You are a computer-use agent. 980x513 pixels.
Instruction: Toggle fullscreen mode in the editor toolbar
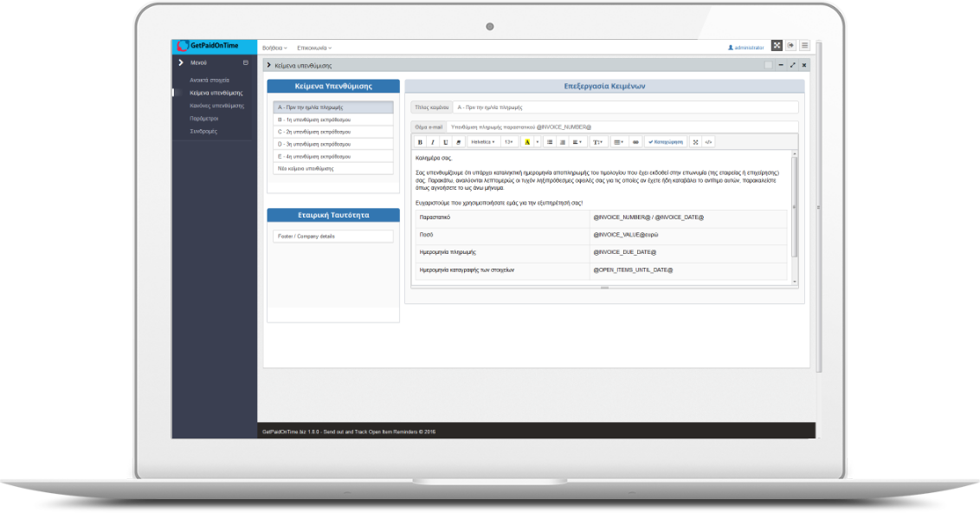695,141
